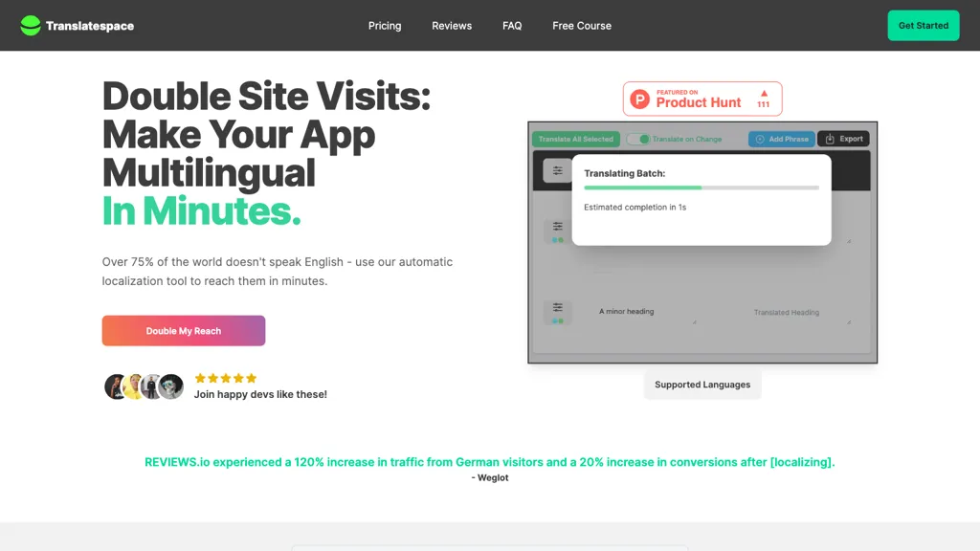Toggle the Translate on Change switch
The image size is (980, 551).
click(x=638, y=140)
